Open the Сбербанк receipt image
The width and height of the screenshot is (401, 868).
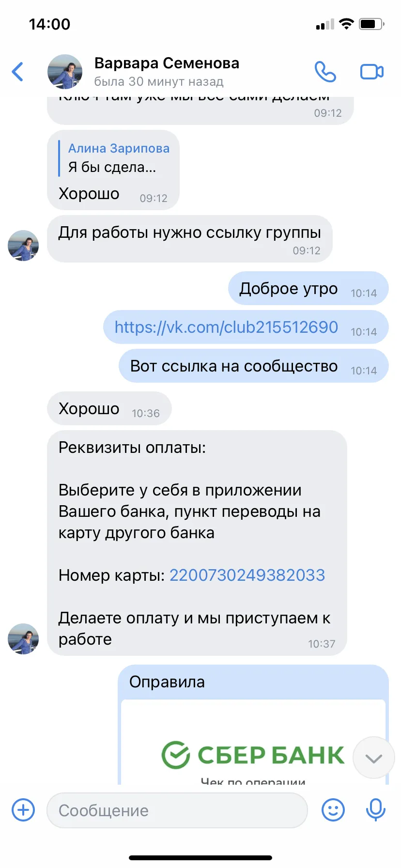(253, 742)
